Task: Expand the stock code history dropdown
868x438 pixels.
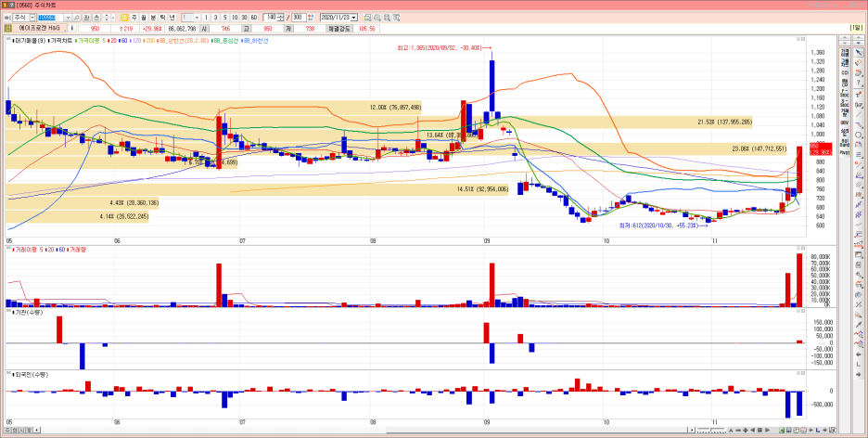Action: pos(68,17)
